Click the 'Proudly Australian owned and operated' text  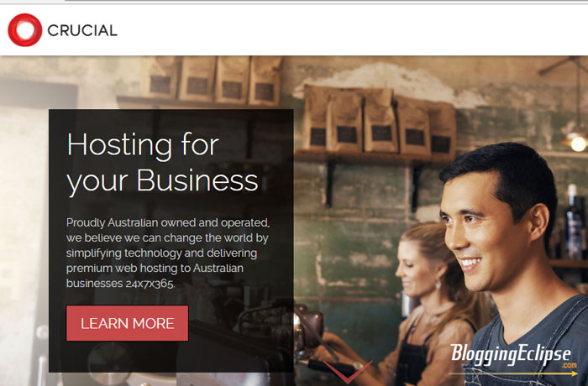(x=168, y=222)
